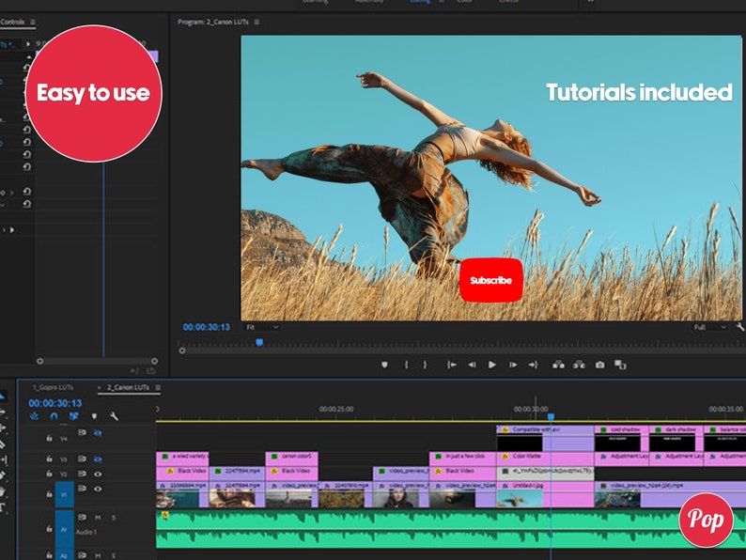
Task: Select the Pen tool in the tools panel
Action: (3, 475)
